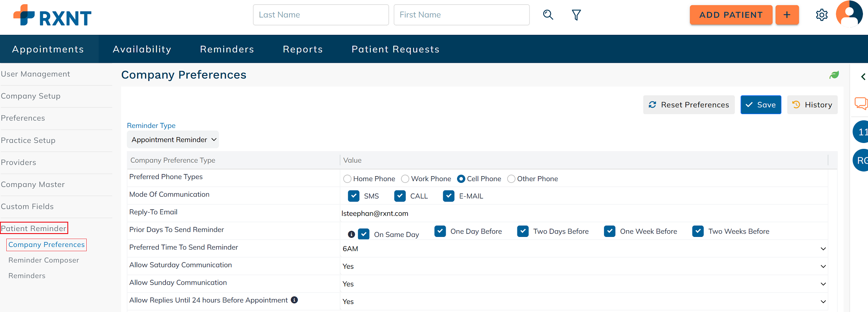This screenshot has height=312, width=868.
Task: Open Reminder Composer sidebar sub-item
Action: tap(44, 260)
